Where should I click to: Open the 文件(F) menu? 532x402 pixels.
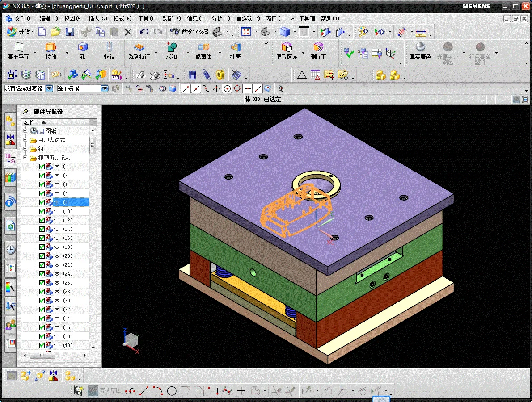pos(23,18)
